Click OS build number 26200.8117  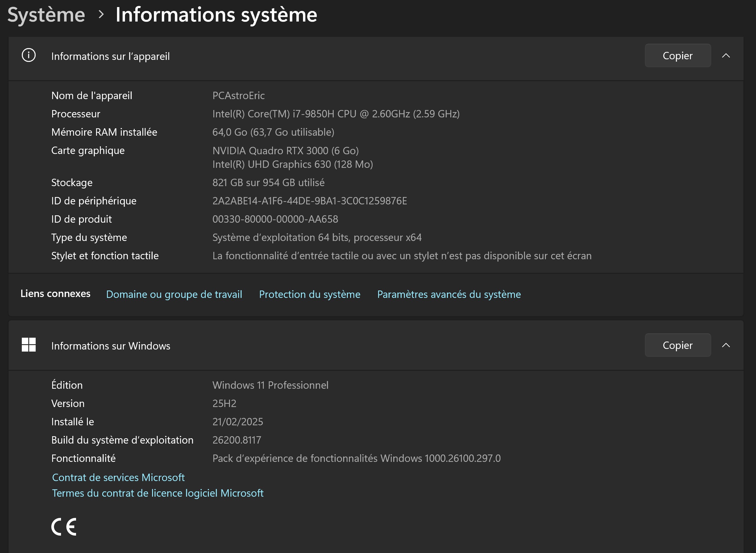236,440
